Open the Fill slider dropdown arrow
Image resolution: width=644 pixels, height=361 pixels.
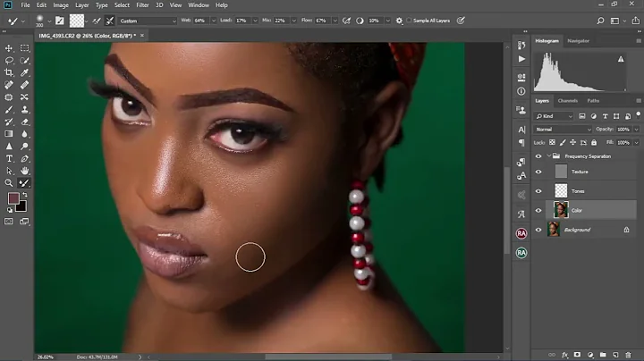[636, 143]
